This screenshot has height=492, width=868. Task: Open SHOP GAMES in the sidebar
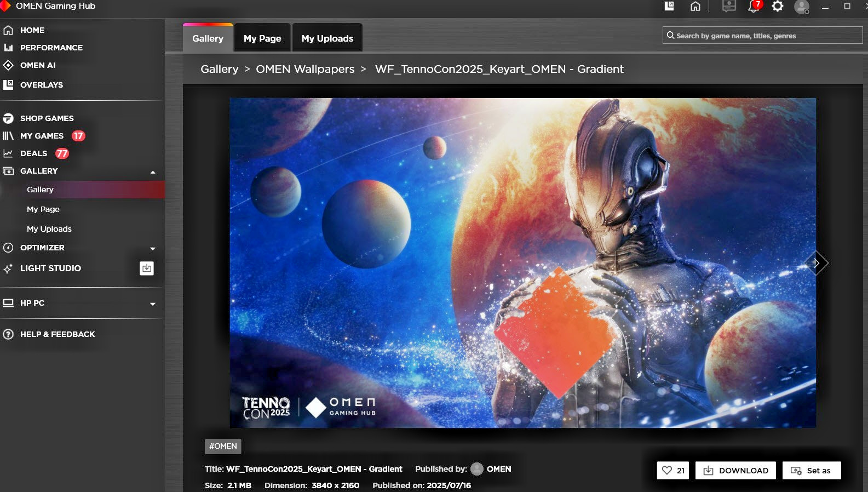click(x=47, y=118)
